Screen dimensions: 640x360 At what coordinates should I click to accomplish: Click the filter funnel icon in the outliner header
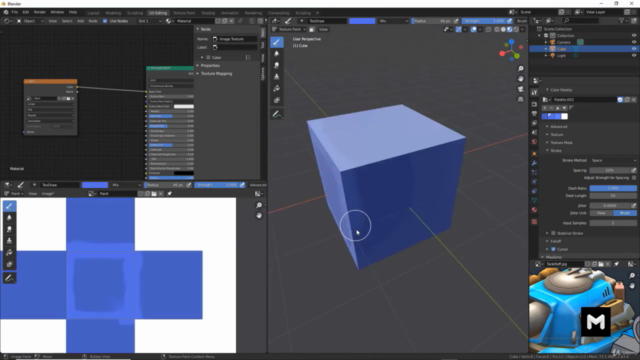(622, 20)
